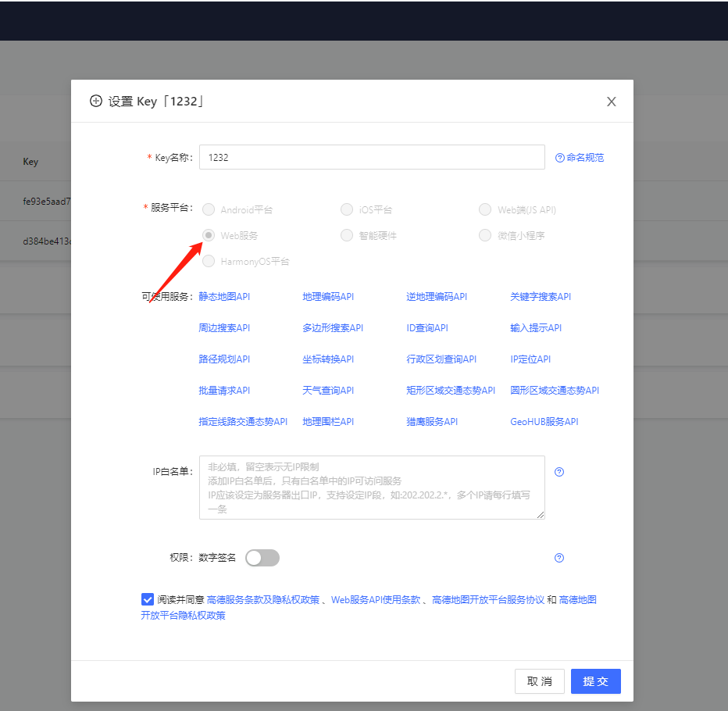The image size is (728, 711).
Task: Close the 设置 Key dialog with X
Action: tap(611, 102)
